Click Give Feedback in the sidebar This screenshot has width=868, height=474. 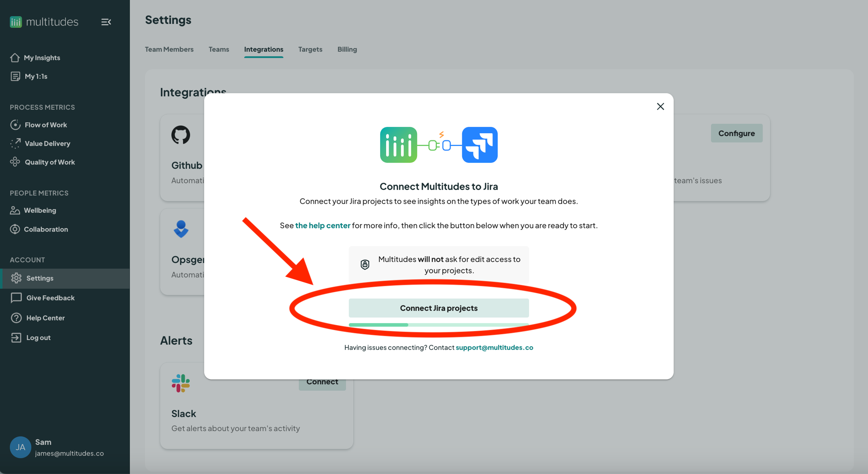[x=50, y=298]
